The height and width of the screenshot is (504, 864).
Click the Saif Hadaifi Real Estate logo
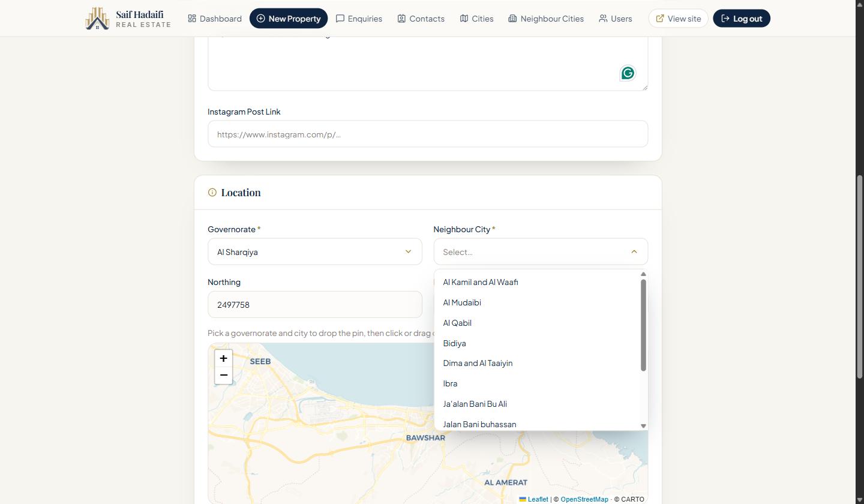pyautogui.click(x=128, y=19)
